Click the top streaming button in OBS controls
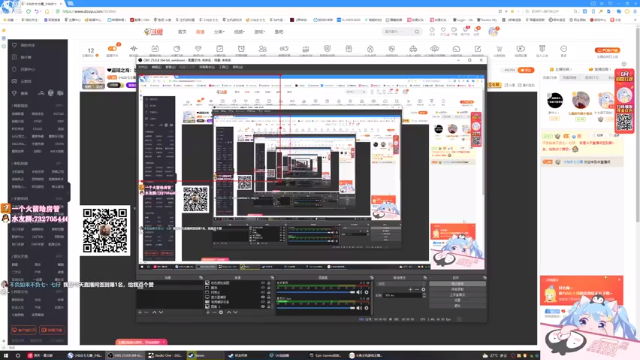640x360 pixels. 457,284
